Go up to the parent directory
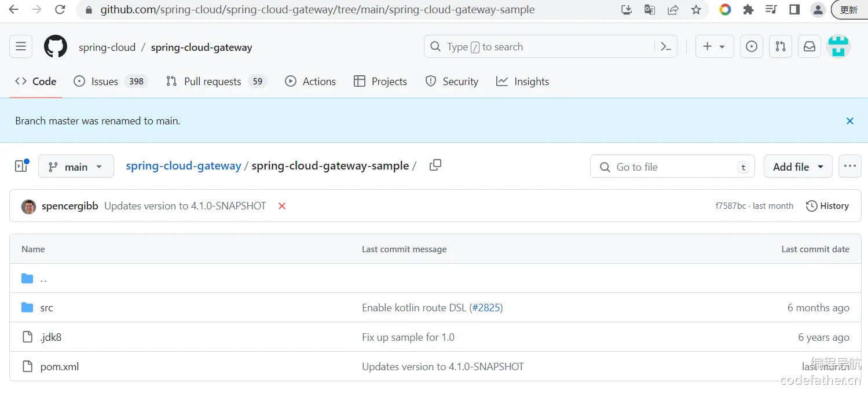Image resolution: width=868 pixels, height=394 pixels. coord(43,278)
